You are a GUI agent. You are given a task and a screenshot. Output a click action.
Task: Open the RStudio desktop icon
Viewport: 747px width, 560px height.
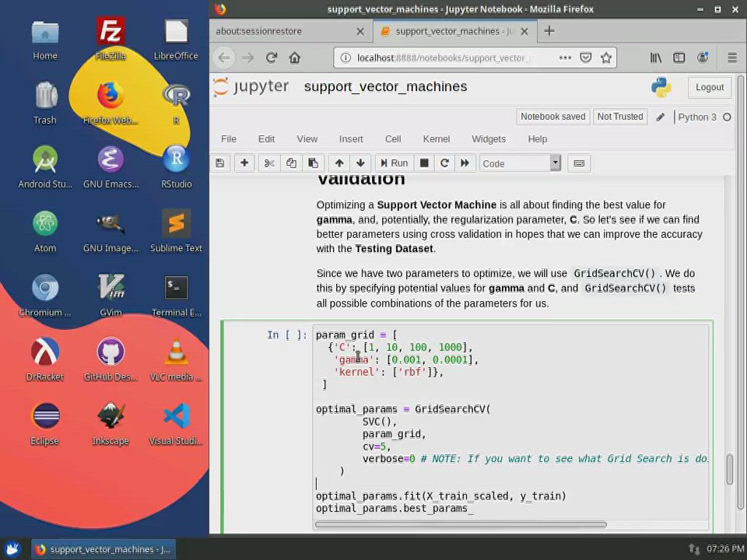(x=177, y=166)
